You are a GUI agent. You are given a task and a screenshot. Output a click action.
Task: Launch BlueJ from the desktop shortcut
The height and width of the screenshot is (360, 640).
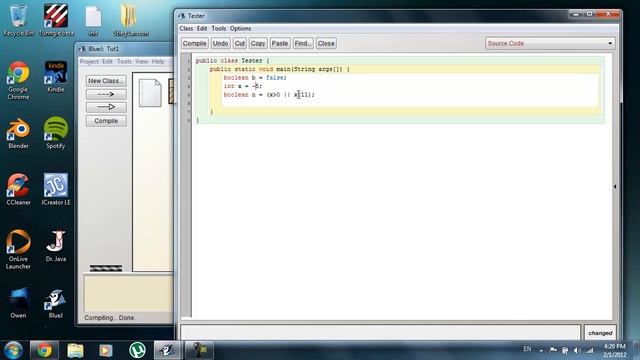[x=56, y=304]
